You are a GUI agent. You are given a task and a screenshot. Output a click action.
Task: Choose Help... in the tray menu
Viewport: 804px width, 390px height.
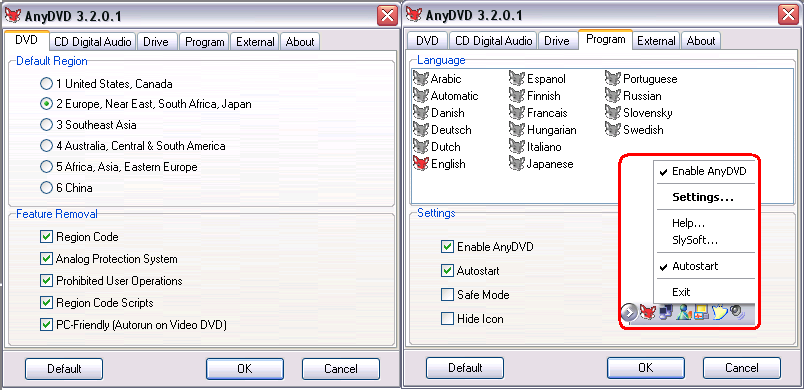(x=704, y=223)
